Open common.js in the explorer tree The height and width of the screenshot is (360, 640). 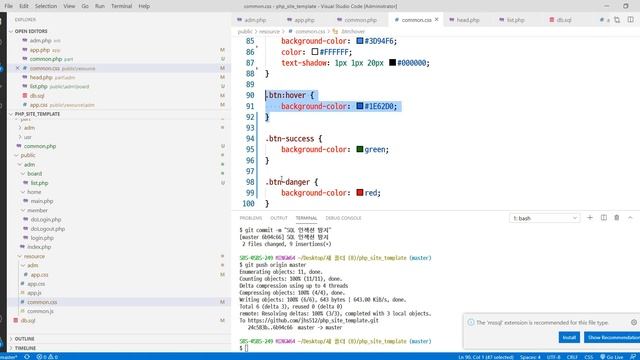click(x=40, y=311)
